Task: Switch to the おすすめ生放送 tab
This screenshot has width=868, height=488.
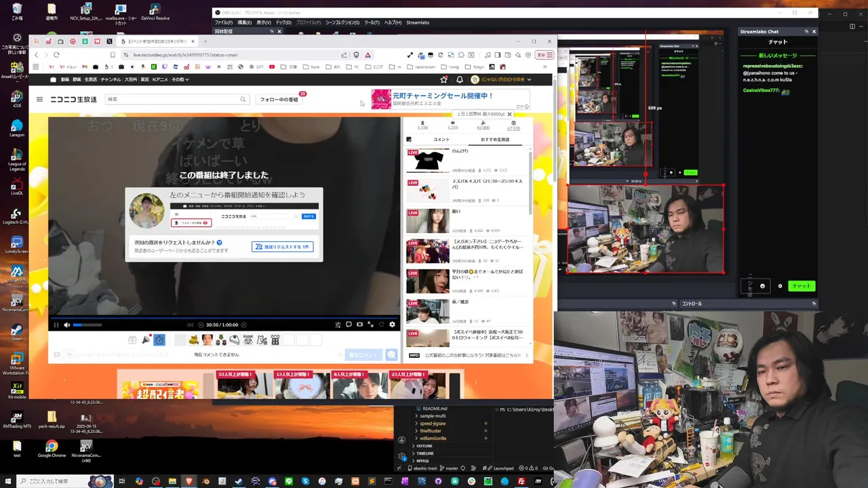Action: pyautogui.click(x=495, y=140)
